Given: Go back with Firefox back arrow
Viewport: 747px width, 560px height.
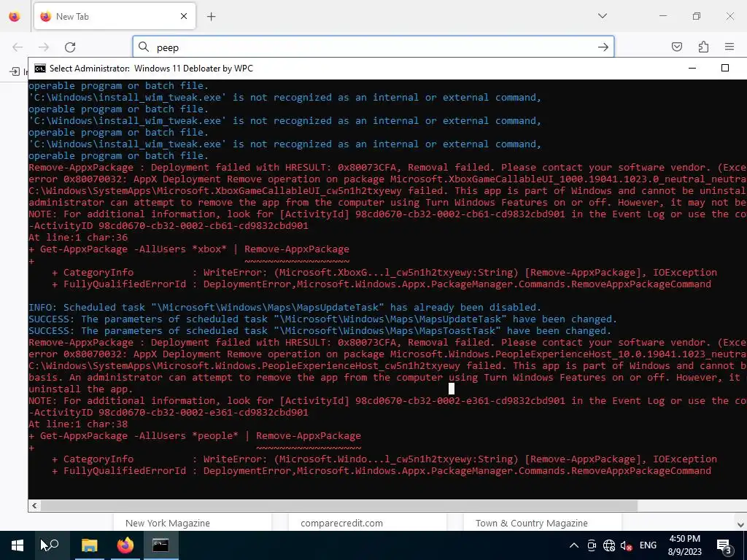Looking at the screenshot, I should coord(18,47).
